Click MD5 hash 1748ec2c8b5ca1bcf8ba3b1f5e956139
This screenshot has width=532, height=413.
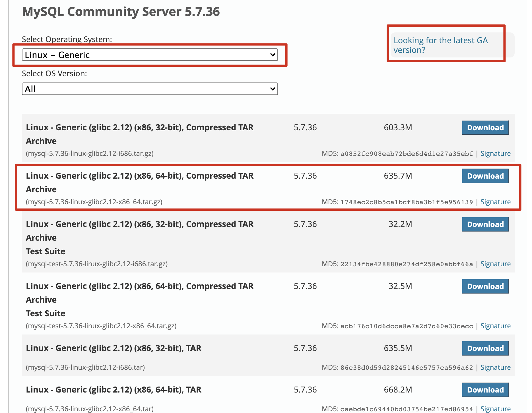(x=407, y=202)
